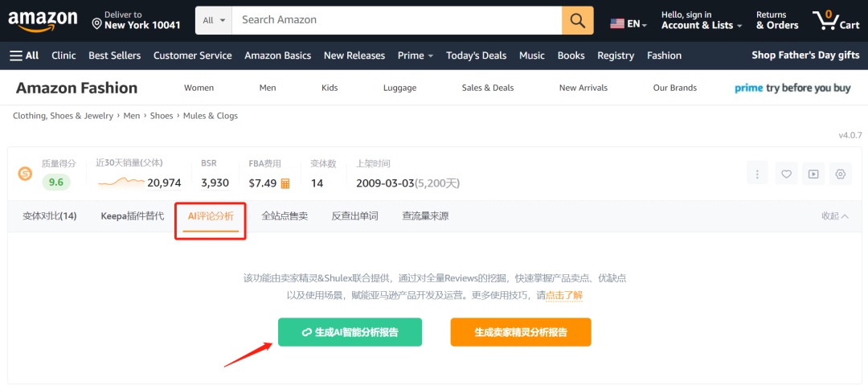
Task: Click the heart favorite icon
Action: [x=785, y=174]
